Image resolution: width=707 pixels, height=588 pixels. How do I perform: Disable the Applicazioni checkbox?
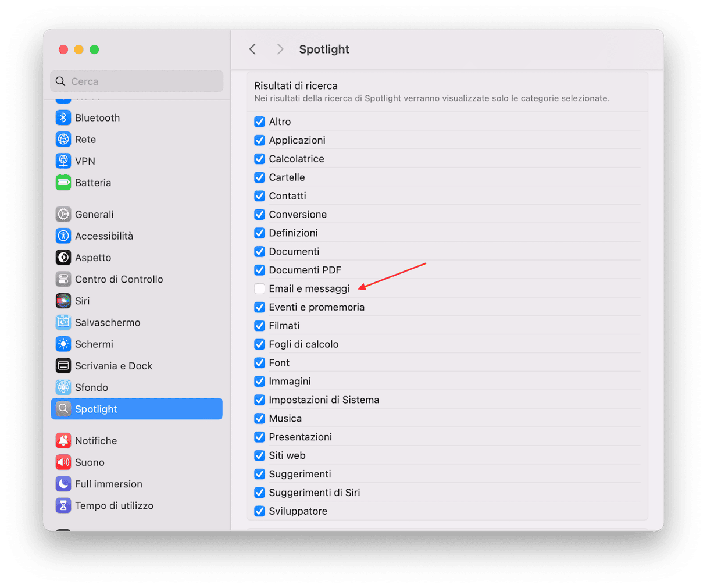point(260,140)
